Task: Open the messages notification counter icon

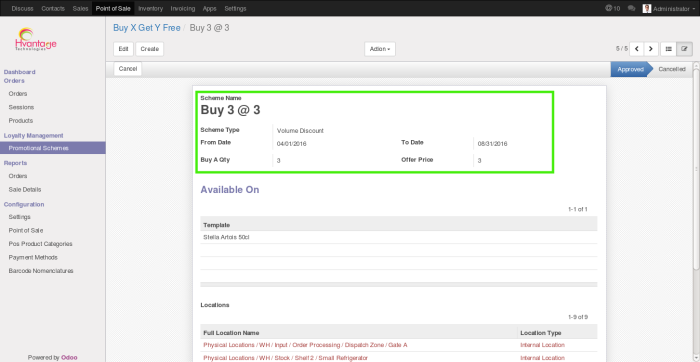Action: tap(612, 8)
